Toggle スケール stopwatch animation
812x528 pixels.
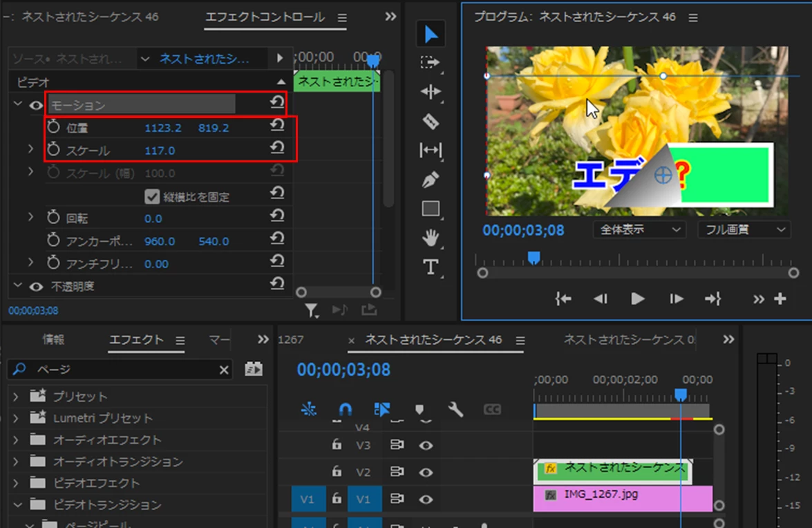pyautogui.click(x=53, y=149)
